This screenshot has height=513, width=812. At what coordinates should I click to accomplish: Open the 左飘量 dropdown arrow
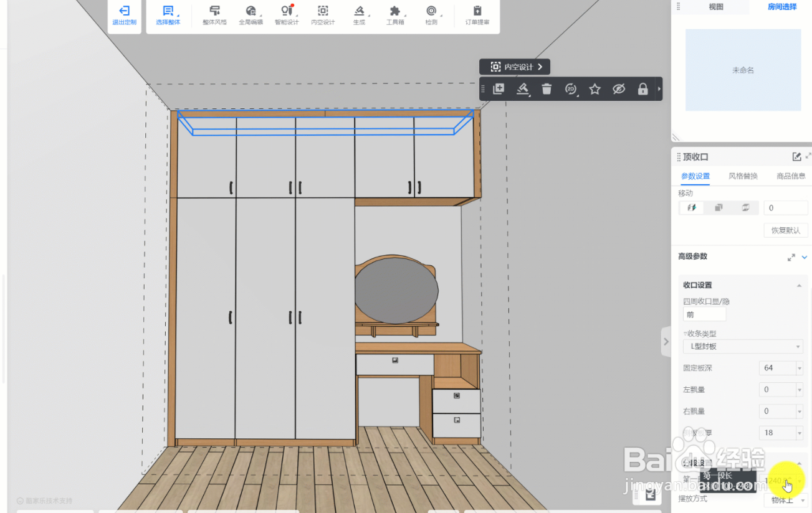(x=800, y=390)
